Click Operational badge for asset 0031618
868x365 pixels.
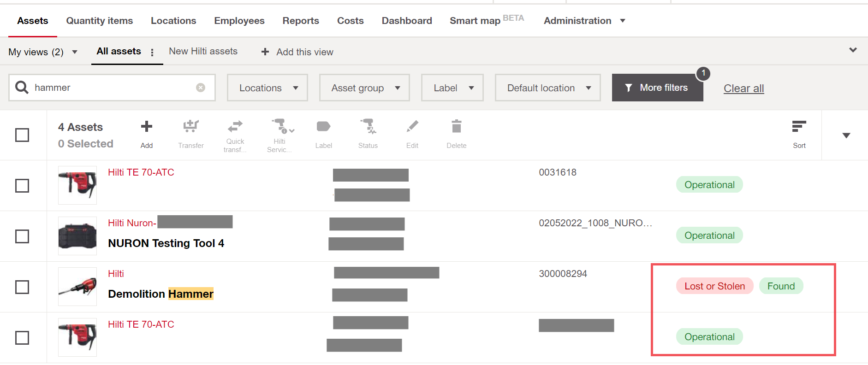[710, 185]
